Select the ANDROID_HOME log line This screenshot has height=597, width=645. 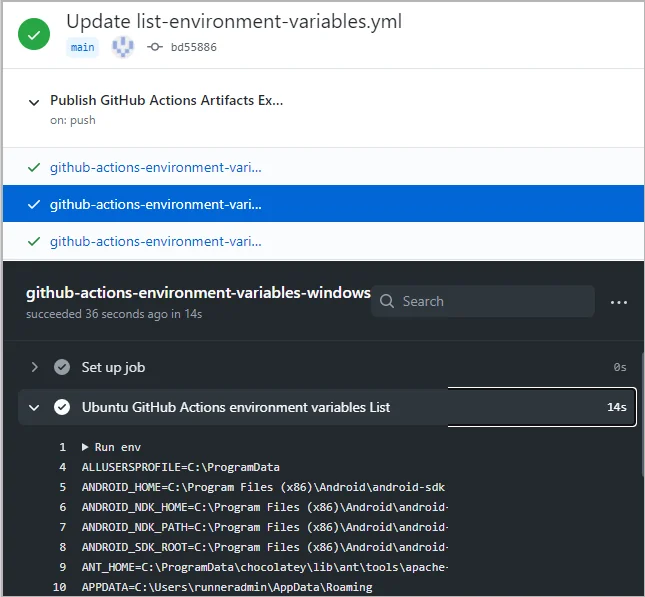tap(263, 487)
